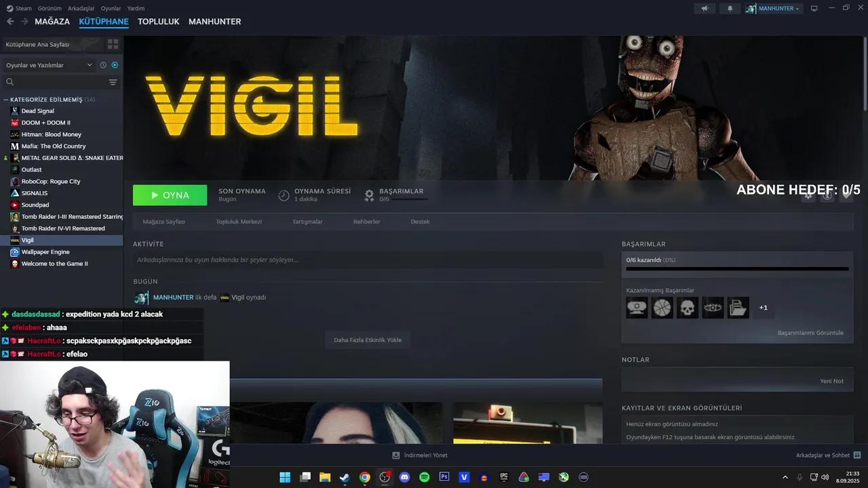Select Metal Gear Solid Snake Eater
Screen dimensions: 868x488
point(62,158)
